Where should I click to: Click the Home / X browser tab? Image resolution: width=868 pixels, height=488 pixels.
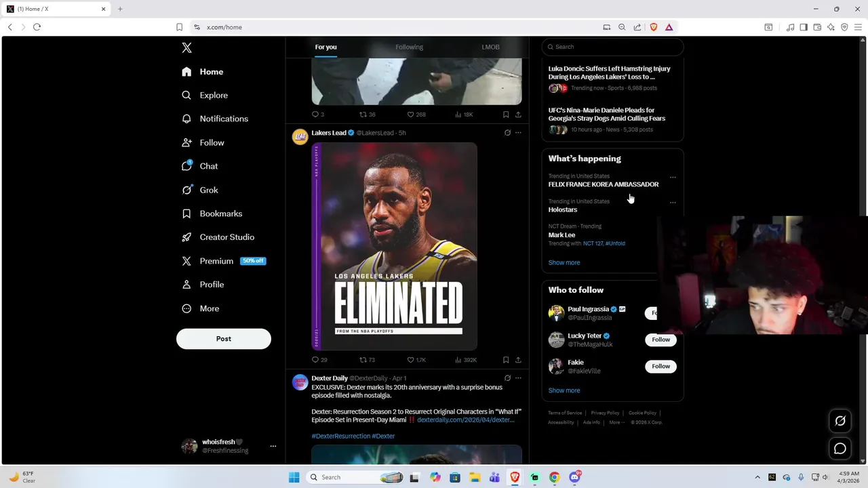(57, 9)
